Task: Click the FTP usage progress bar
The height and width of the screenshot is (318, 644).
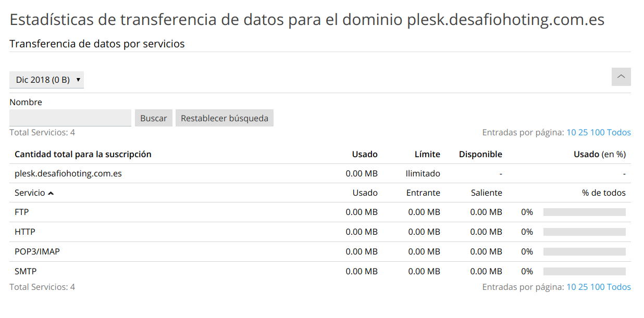Action: [584, 212]
